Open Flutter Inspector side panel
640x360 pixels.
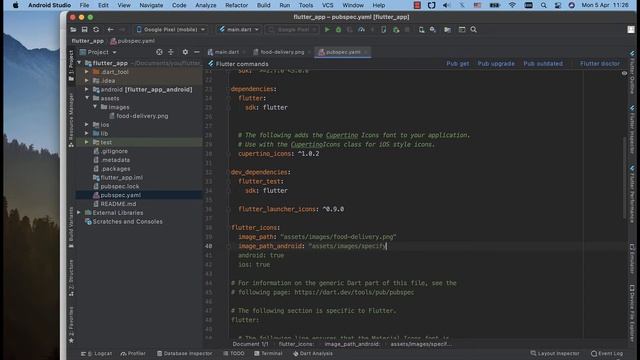click(x=632, y=130)
